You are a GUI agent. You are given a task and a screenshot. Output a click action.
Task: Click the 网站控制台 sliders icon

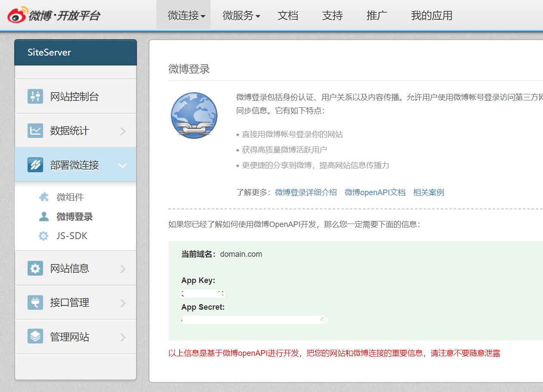35,96
